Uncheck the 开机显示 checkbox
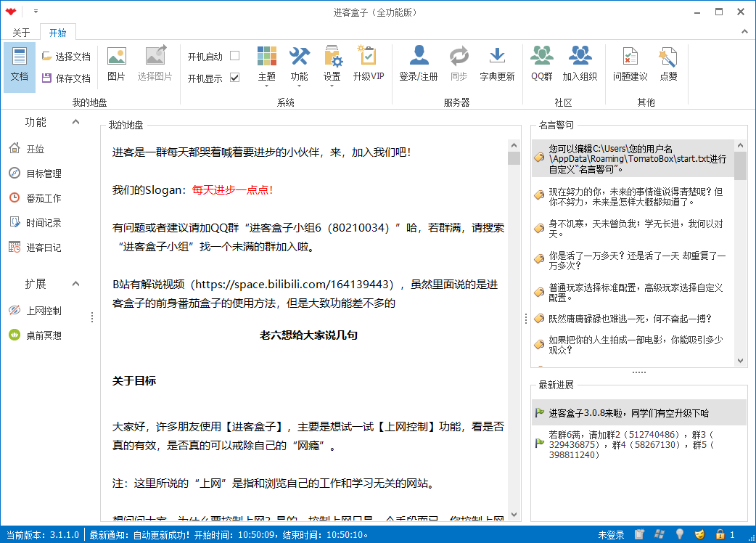The image size is (756, 543). pos(234,78)
